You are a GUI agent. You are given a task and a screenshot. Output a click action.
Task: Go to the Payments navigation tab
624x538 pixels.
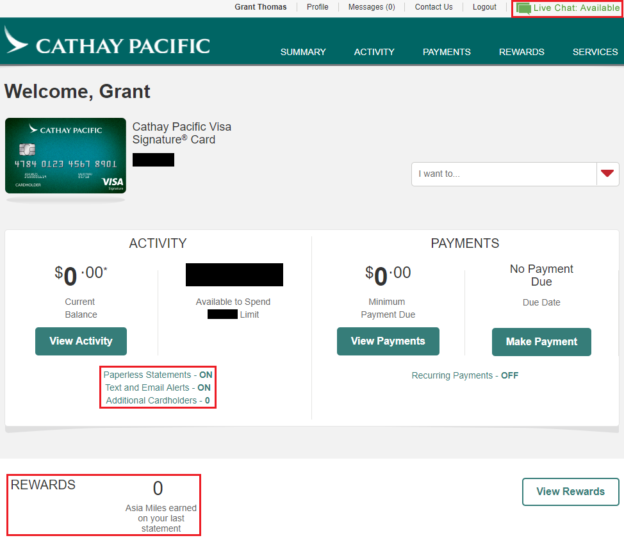(x=447, y=52)
